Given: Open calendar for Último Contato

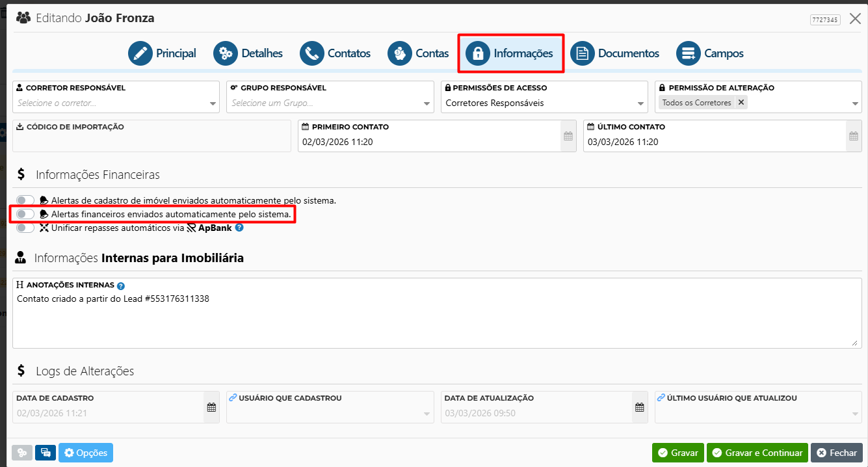Looking at the screenshot, I should click(854, 136).
